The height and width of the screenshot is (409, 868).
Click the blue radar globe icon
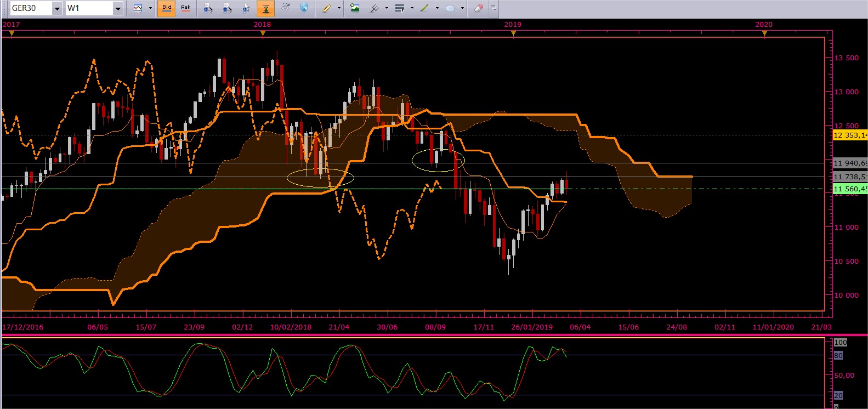[x=304, y=8]
